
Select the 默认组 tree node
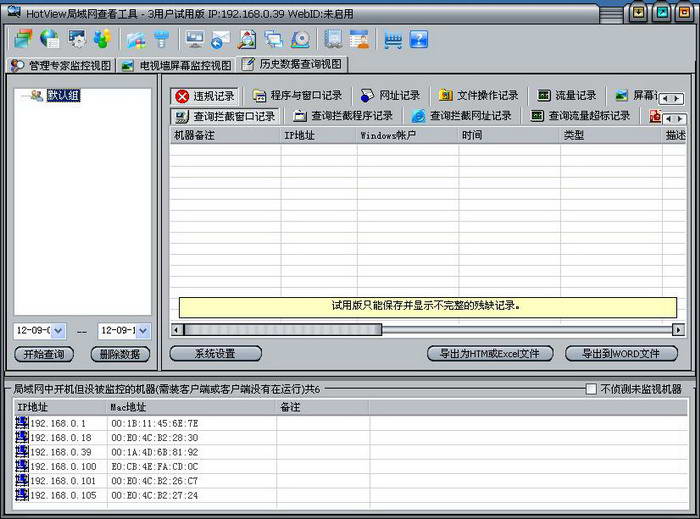point(62,96)
